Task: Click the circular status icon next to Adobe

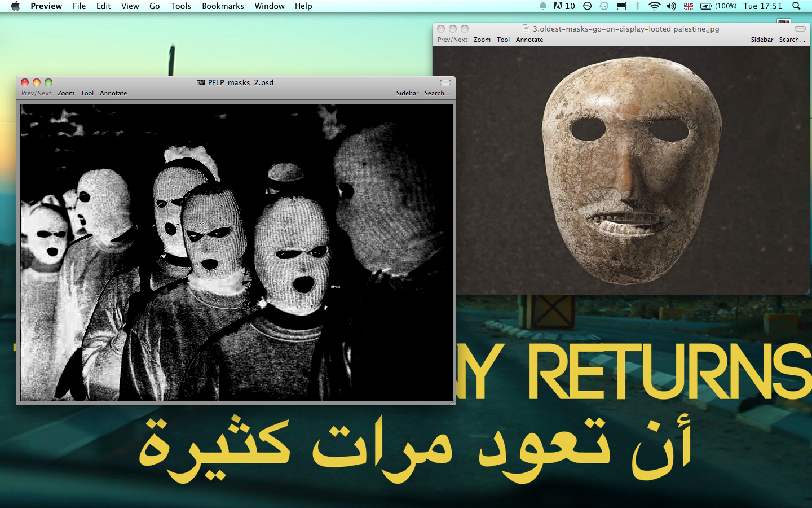Action: click(x=587, y=6)
